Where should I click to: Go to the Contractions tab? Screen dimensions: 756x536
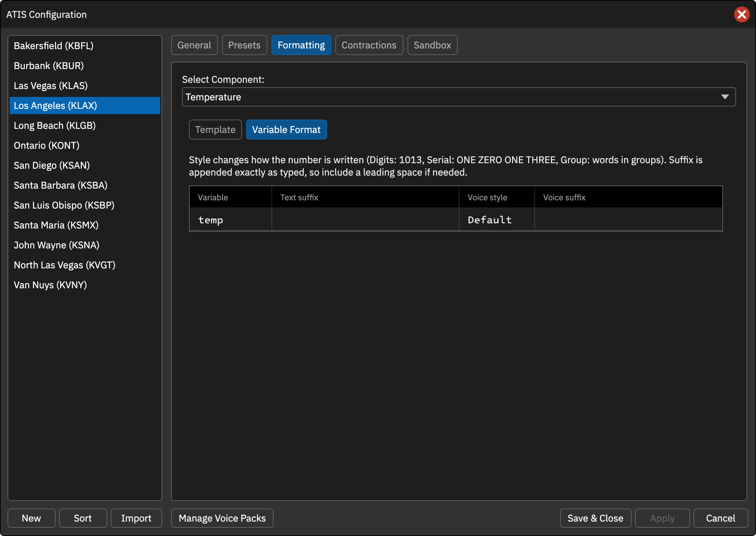coord(369,45)
